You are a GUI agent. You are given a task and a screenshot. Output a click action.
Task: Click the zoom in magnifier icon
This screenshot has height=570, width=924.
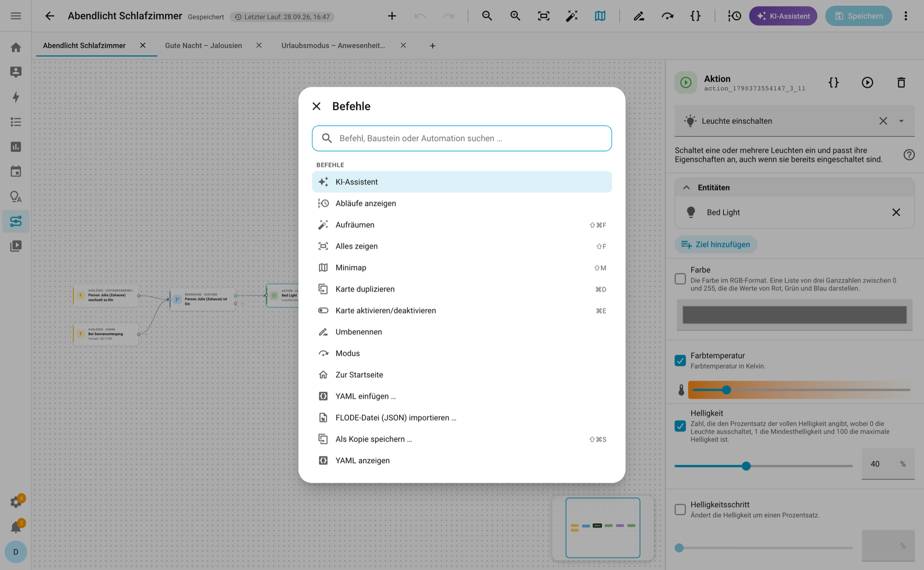click(515, 16)
